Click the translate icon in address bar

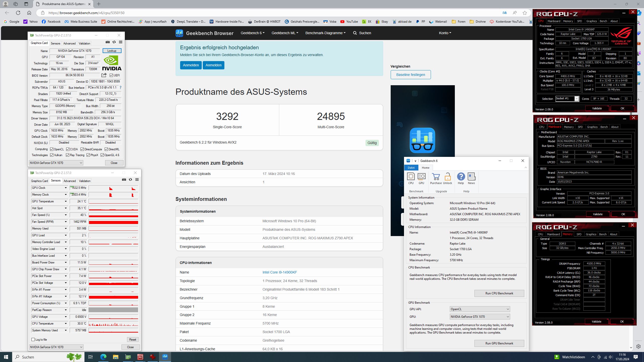pos(504,13)
